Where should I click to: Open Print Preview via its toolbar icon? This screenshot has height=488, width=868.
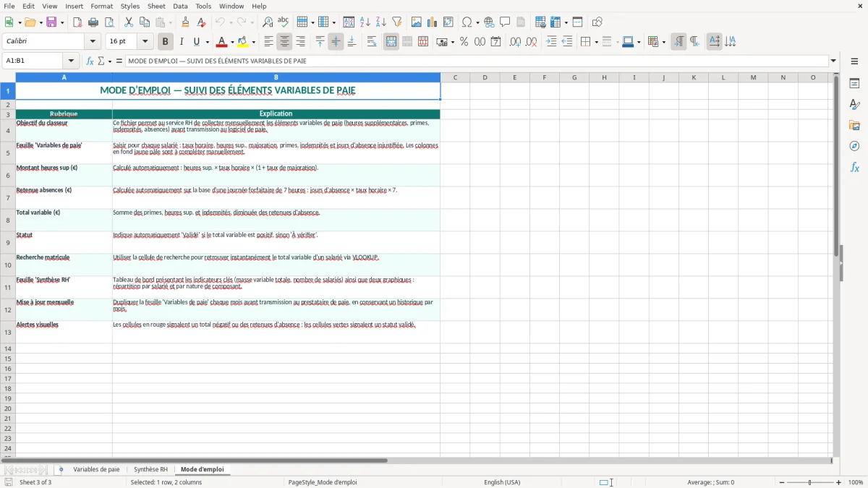(109, 22)
